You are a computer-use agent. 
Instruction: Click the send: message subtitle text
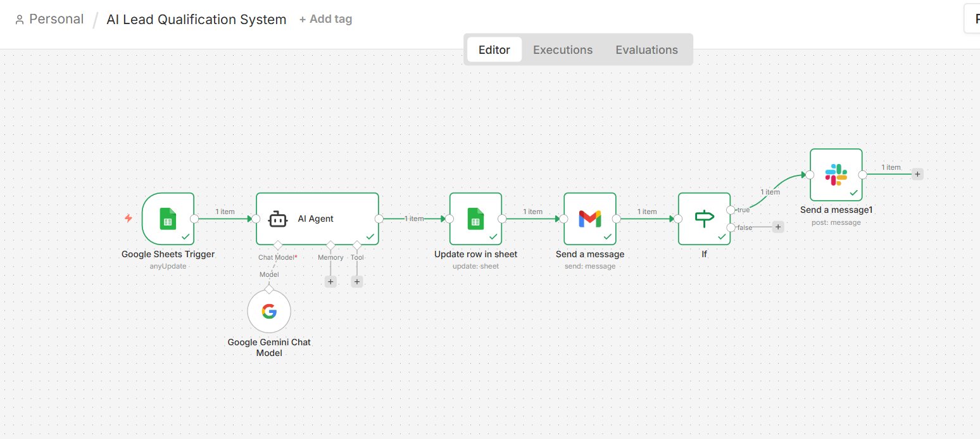[590, 266]
